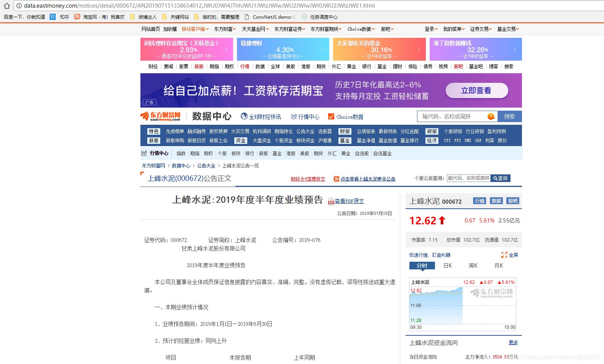Viewport: 604px width, 364px height.
Task: Open 更多 link for 资金流向
Action: pyautogui.click(x=513, y=343)
